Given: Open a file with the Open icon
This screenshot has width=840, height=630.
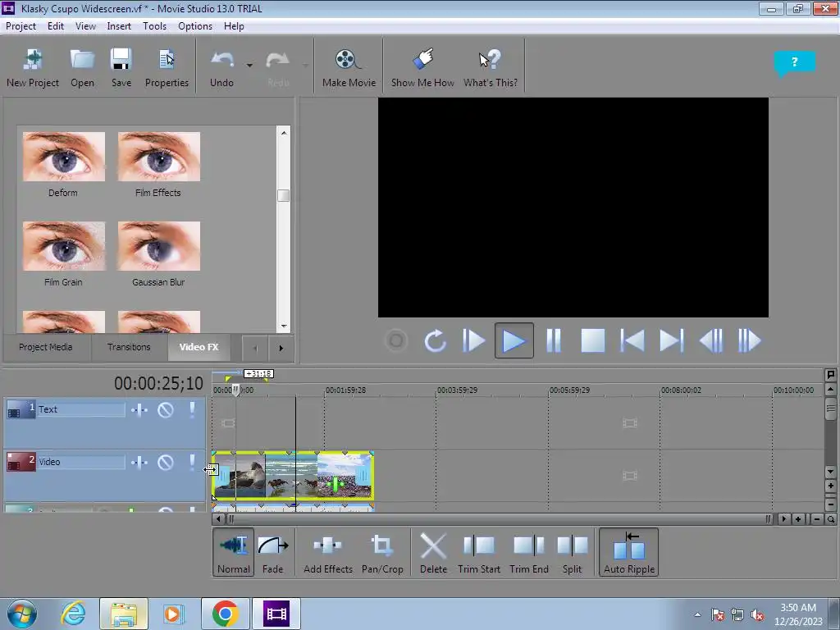Looking at the screenshot, I should click(x=82, y=67).
